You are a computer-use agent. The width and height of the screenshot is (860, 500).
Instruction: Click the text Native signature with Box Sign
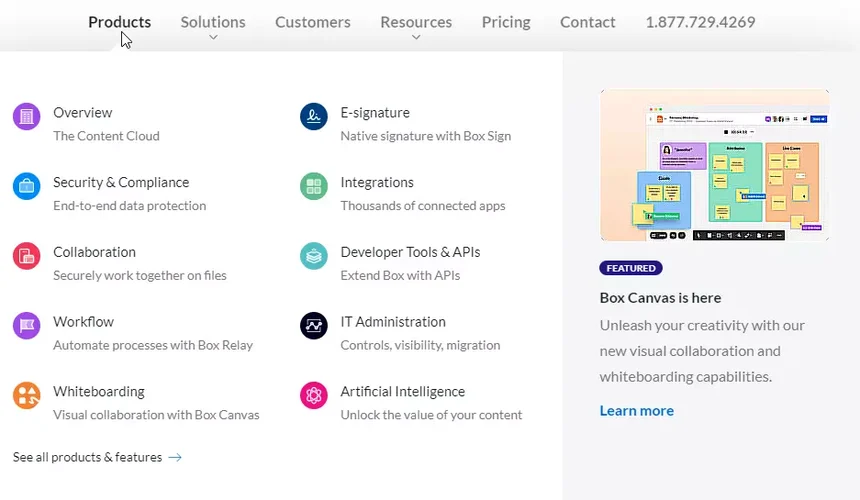click(426, 136)
